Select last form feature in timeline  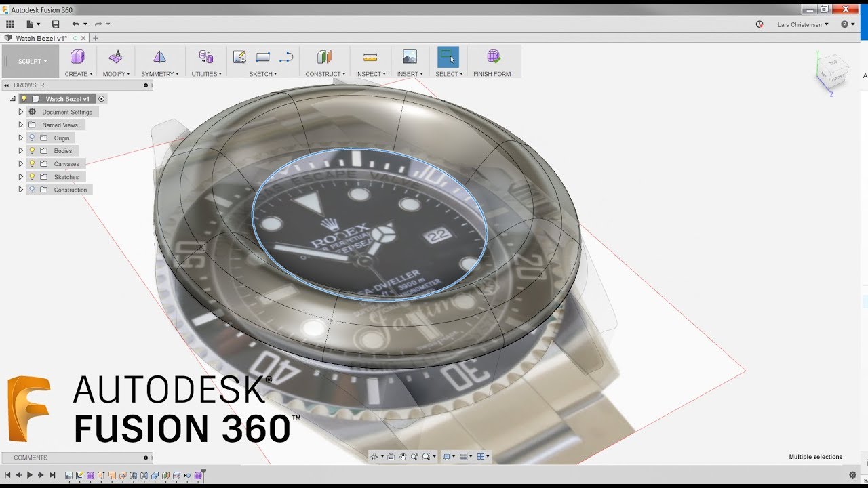click(198, 476)
